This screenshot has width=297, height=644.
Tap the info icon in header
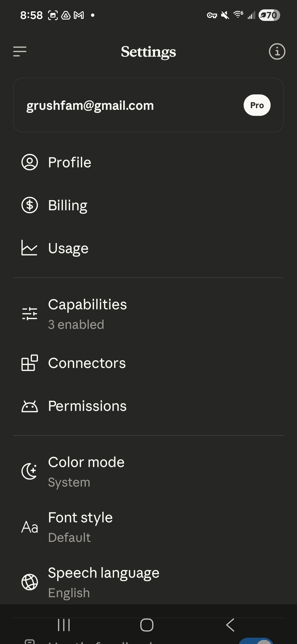coord(277,51)
